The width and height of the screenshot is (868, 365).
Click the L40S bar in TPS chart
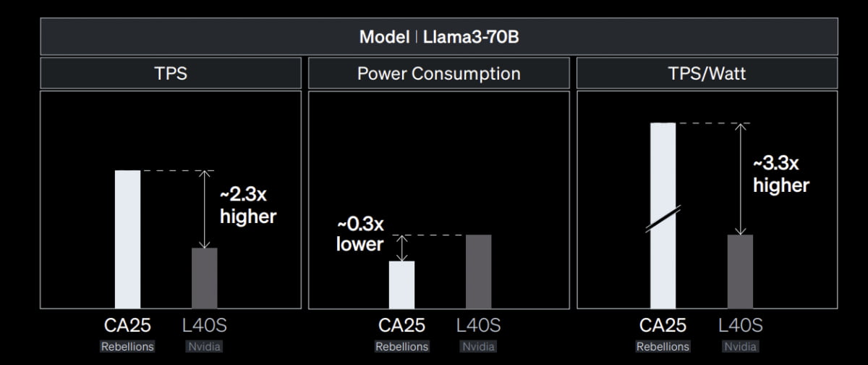point(204,278)
